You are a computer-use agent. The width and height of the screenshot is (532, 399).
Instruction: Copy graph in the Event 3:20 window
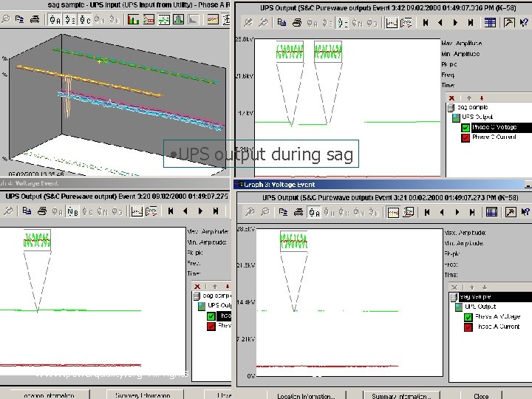pyautogui.click(x=27, y=211)
